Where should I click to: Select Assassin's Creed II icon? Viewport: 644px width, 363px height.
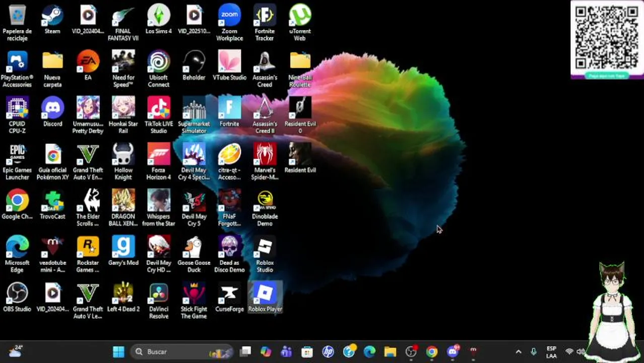coord(265,116)
